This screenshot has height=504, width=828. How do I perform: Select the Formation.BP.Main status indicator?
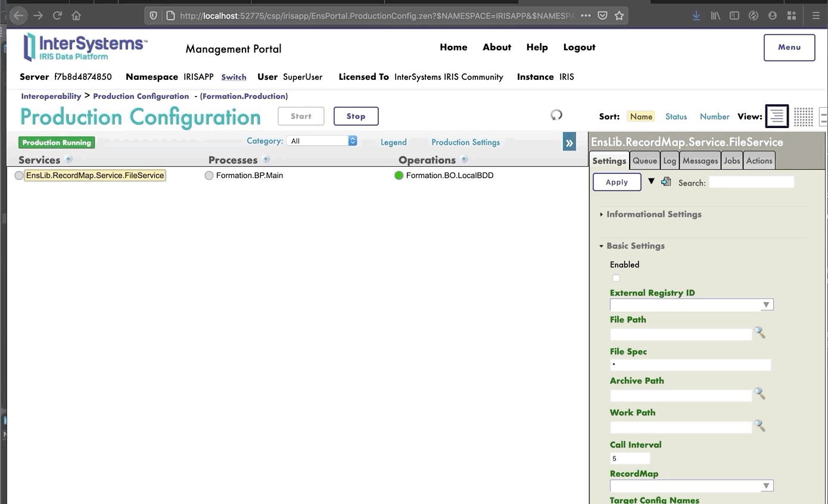click(209, 176)
